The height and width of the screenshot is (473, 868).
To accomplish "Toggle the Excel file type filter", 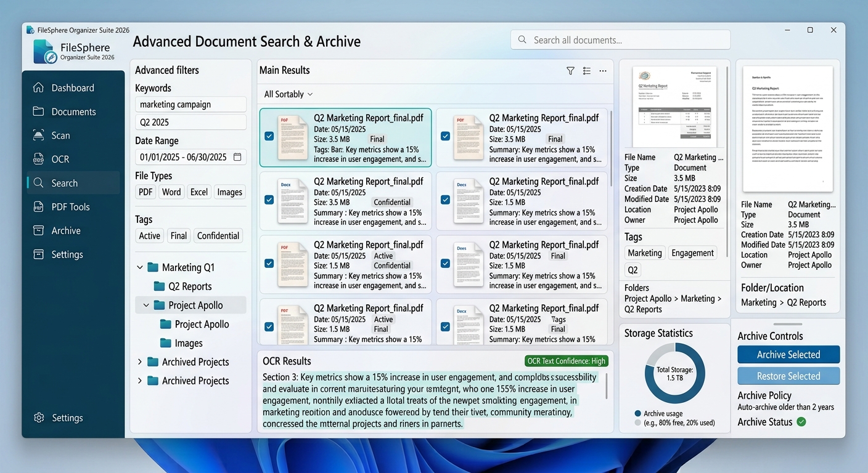I will 199,192.
